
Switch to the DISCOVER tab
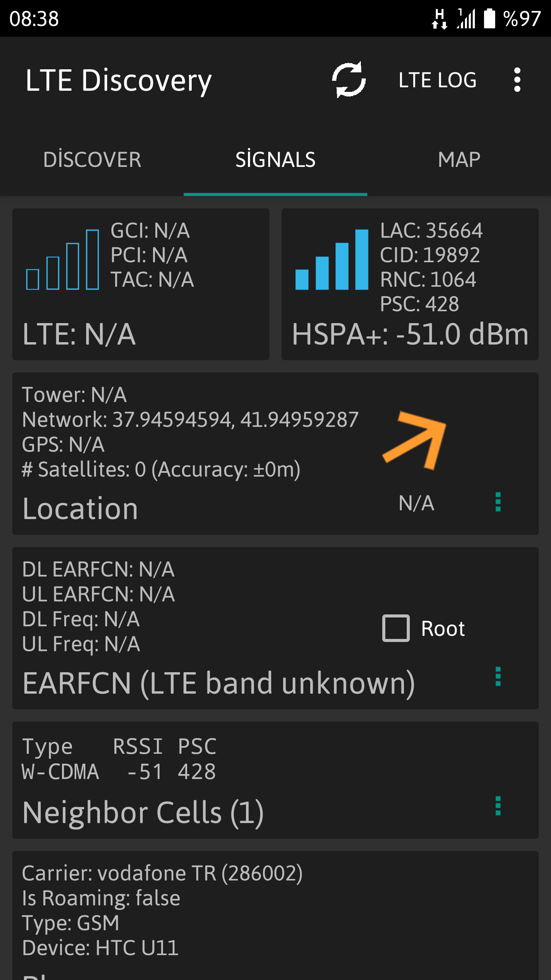pos(92,159)
